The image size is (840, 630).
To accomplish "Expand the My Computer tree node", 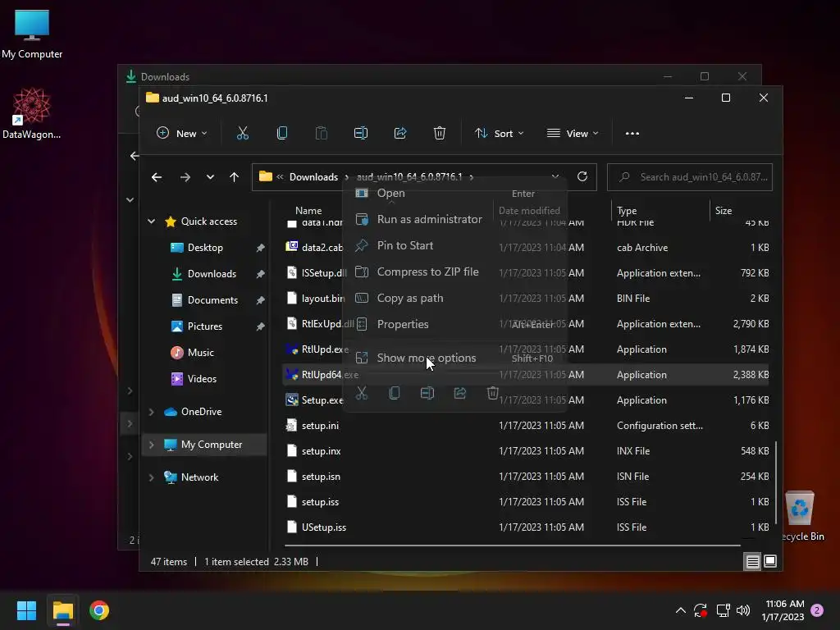I will [x=152, y=445].
